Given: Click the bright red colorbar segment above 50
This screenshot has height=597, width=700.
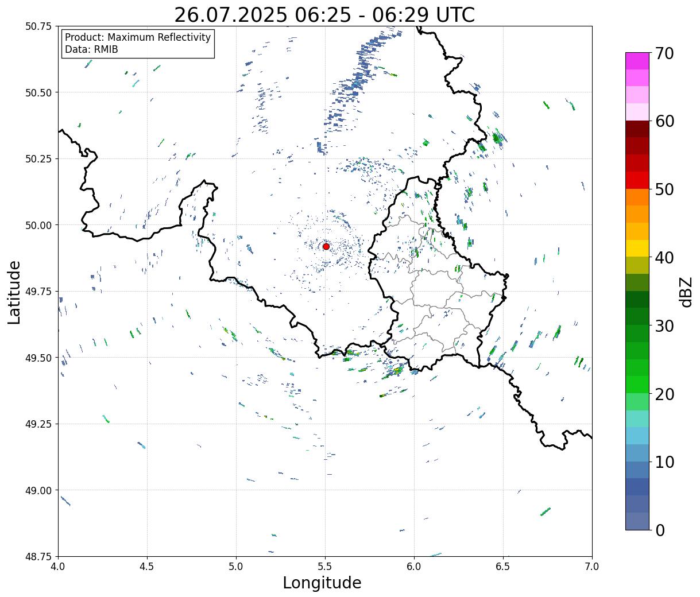Looking at the screenshot, I should (637, 180).
